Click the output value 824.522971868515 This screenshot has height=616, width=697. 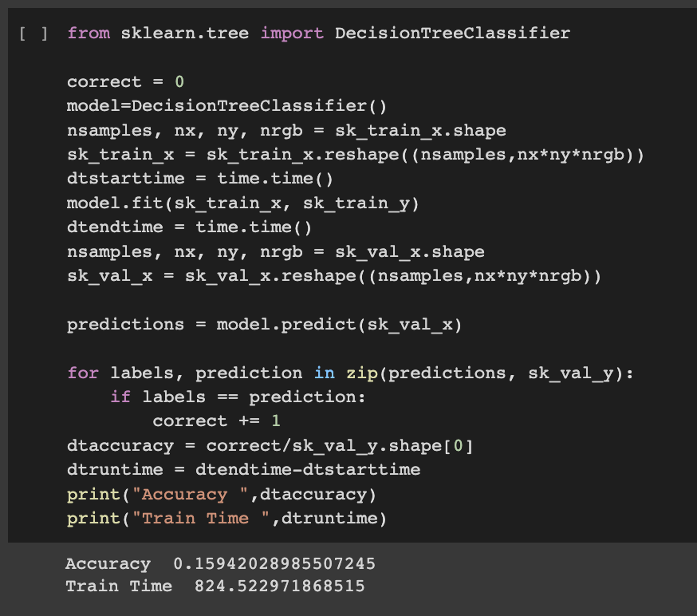pyautogui.click(x=280, y=586)
